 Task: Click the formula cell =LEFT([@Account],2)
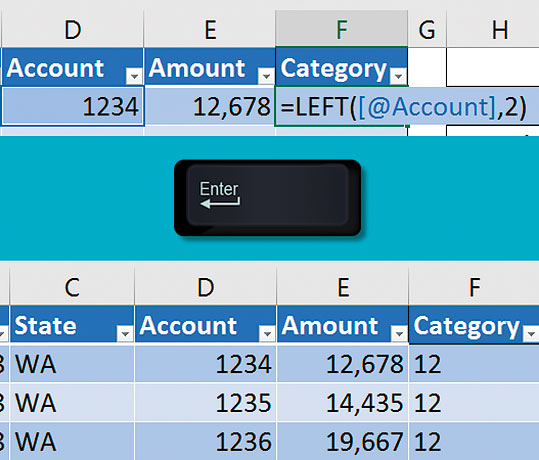(403, 107)
